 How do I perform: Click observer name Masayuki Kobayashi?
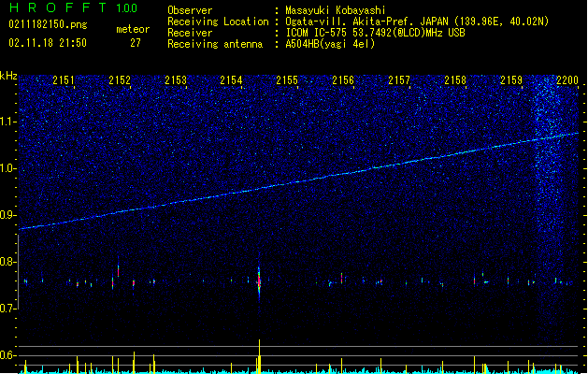tap(336, 10)
